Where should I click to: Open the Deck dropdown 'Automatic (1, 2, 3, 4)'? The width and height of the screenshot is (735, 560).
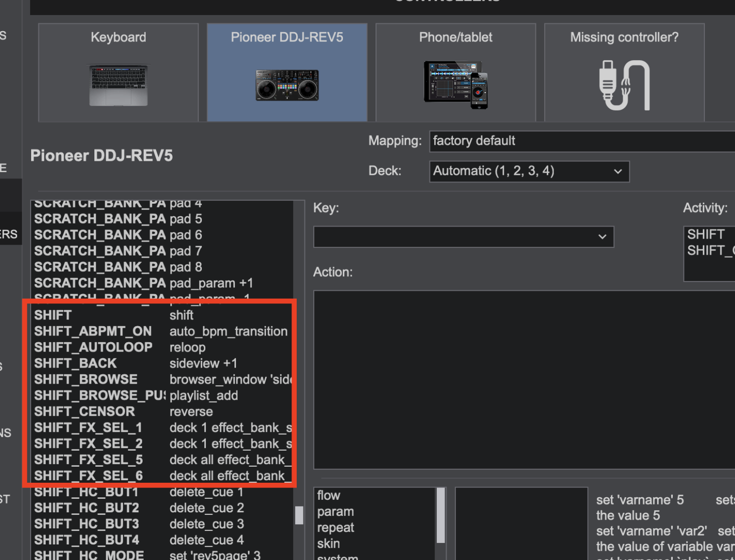pos(529,171)
